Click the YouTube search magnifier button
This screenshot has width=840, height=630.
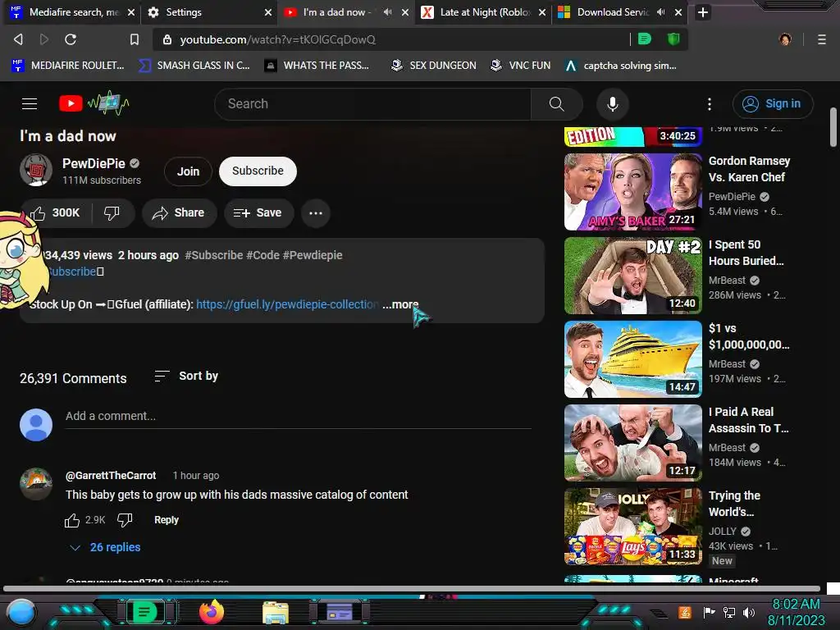557,104
